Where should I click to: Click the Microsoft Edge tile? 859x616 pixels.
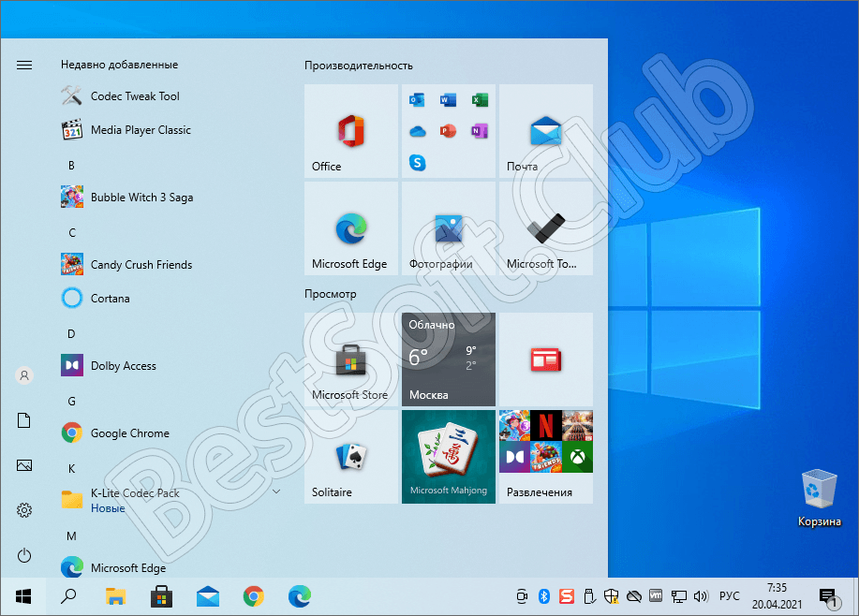click(351, 228)
